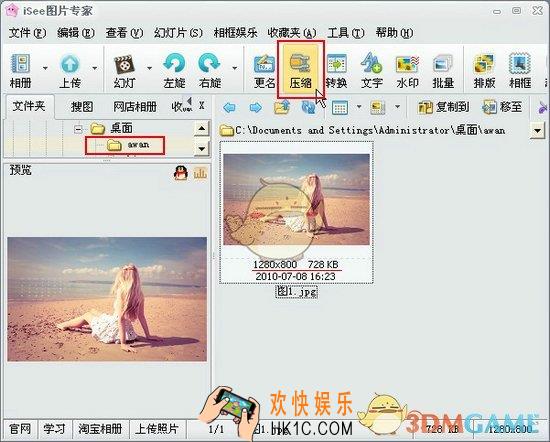This screenshot has width=550, height=442.
Task: Rotate image right with 右旋
Action: [209, 70]
